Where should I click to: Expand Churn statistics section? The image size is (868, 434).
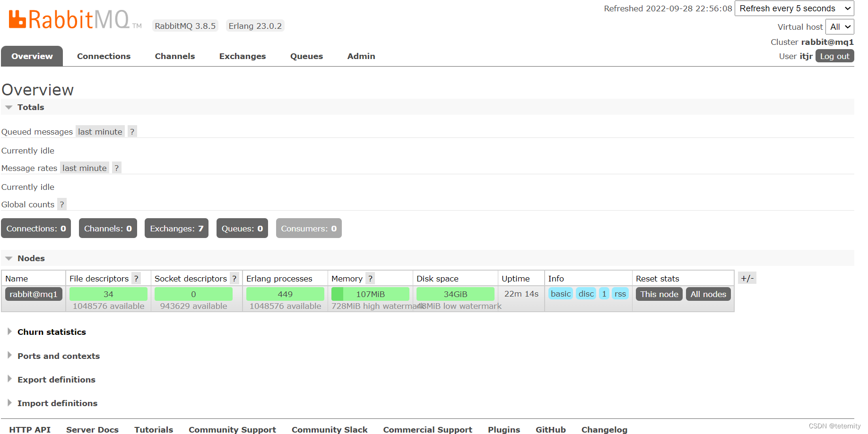point(52,332)
